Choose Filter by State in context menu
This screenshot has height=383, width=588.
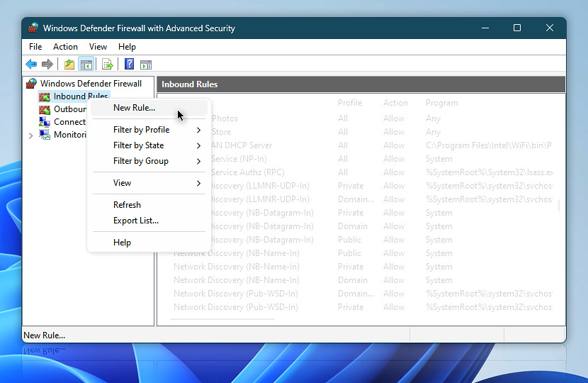coord(149,145)
